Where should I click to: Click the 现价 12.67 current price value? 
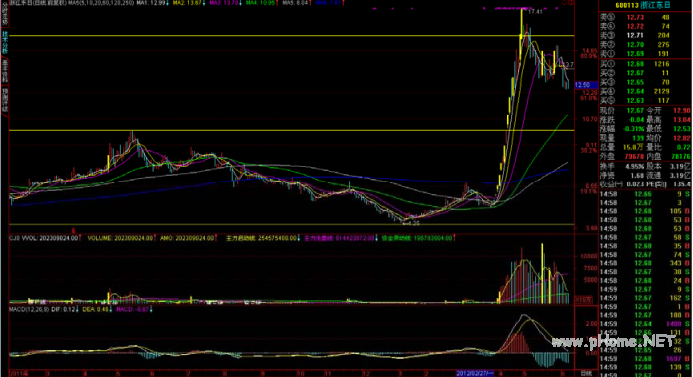tap(635, 110)
